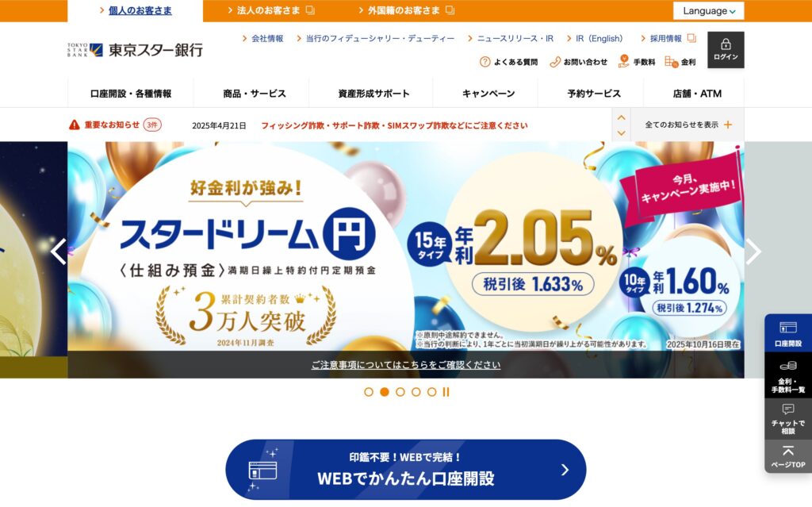Open the Language dropdown
This screenshot has width=812, height=507.
coord(708,11)
